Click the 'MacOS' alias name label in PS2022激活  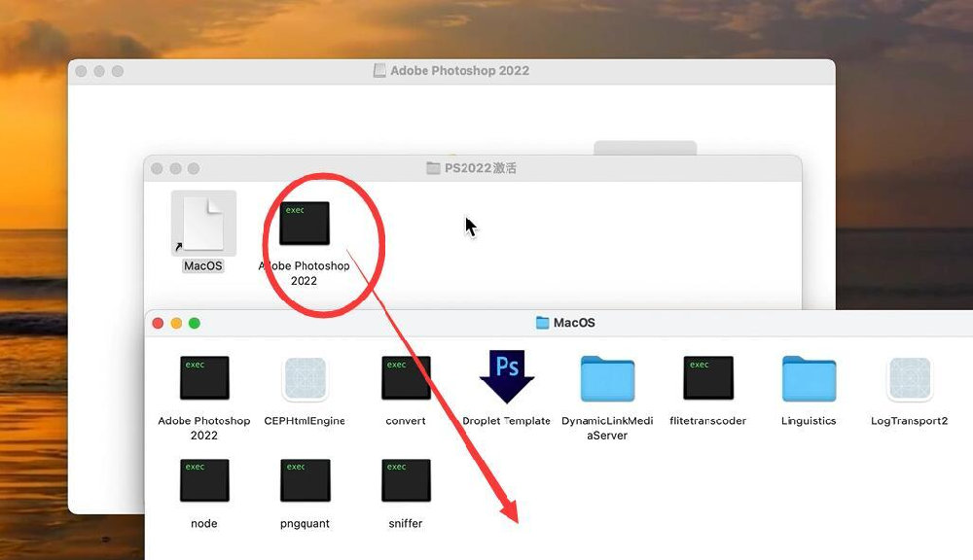pyautogui.click(x=203, y=266)
